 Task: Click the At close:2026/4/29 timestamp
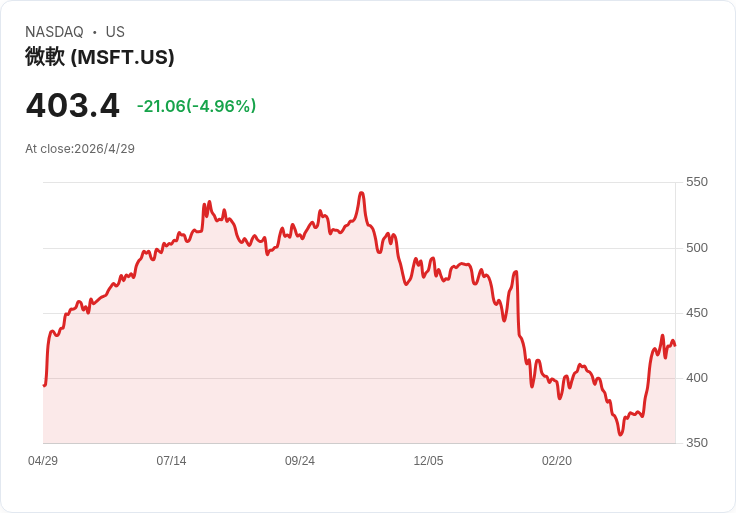pyautogui.click(x=80, y=149)
